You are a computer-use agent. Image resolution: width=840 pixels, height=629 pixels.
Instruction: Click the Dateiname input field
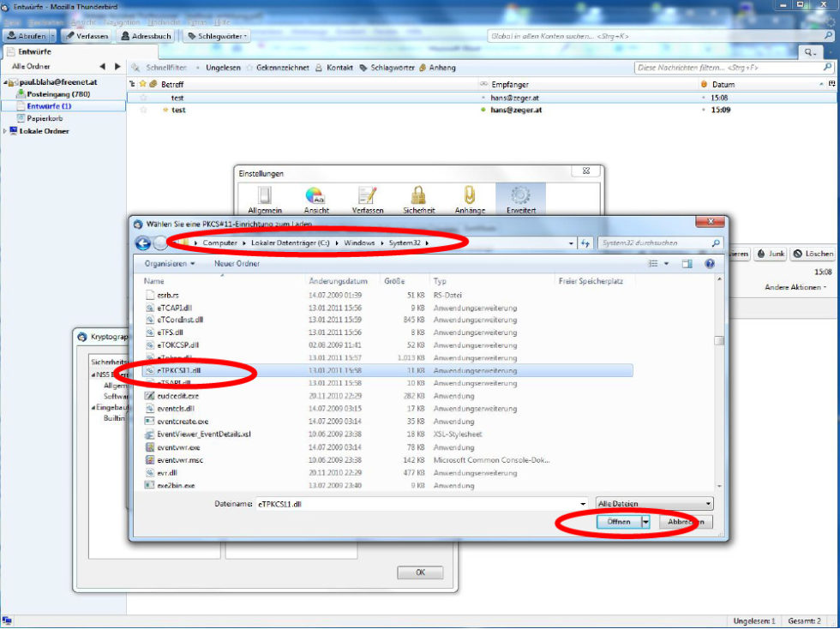[420, 505]
